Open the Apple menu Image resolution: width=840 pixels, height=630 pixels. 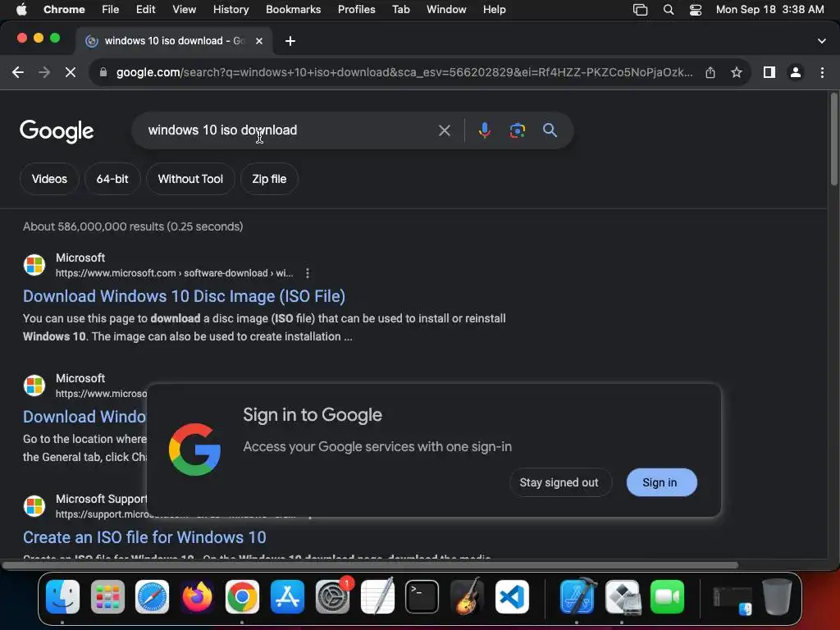click(21, 9)
